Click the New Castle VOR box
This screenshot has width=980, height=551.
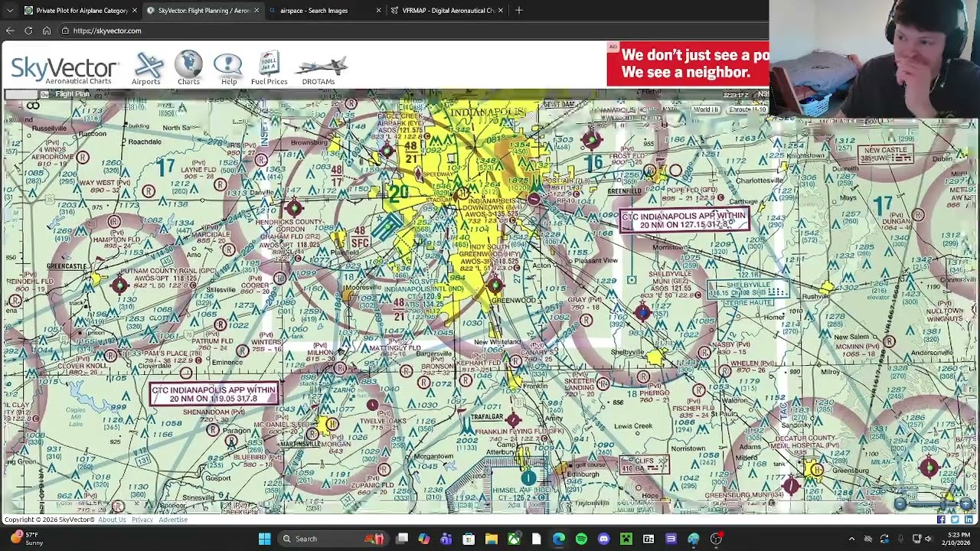click(x=886, y=154)
